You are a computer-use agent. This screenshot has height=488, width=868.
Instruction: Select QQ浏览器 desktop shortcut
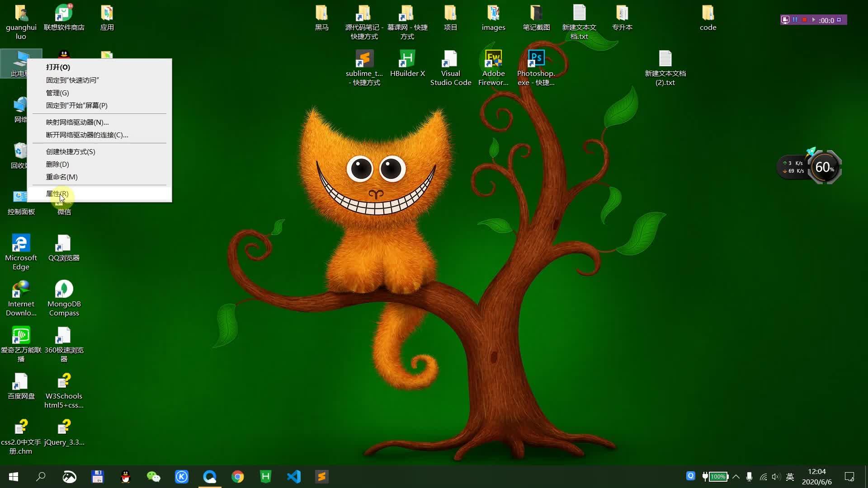(x=64, y=248)
